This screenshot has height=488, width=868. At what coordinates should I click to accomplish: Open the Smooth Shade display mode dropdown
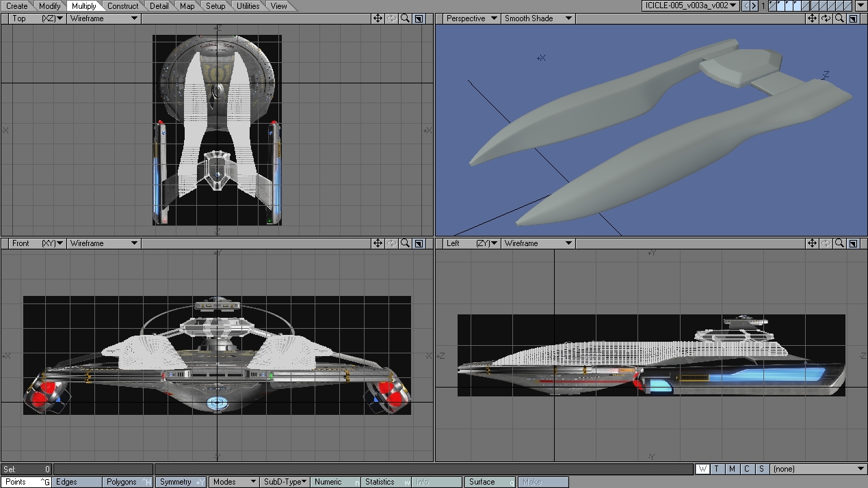click(x=538, y=18)
